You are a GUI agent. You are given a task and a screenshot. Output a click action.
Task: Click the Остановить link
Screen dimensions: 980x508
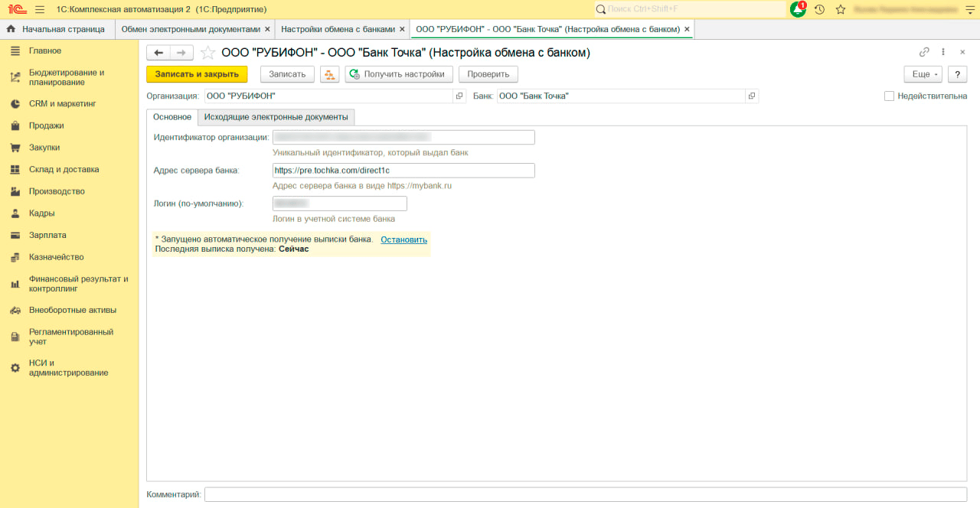[x=403, y=239]
